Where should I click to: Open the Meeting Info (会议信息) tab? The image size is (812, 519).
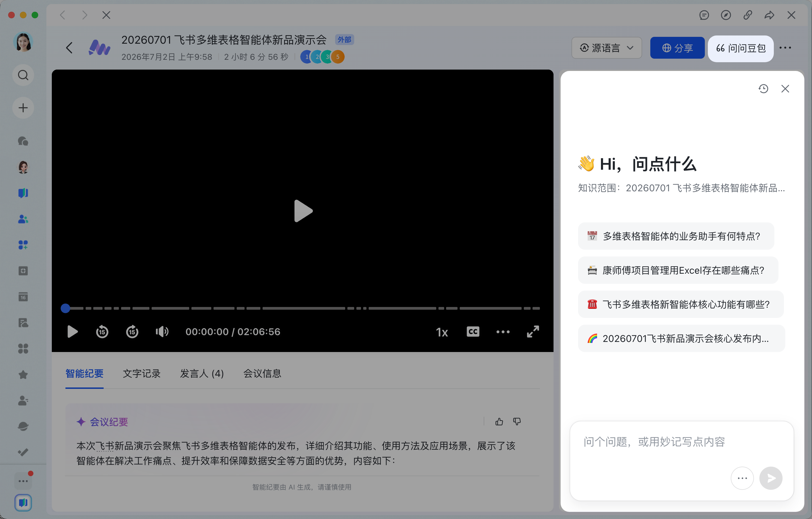point(262,374)
